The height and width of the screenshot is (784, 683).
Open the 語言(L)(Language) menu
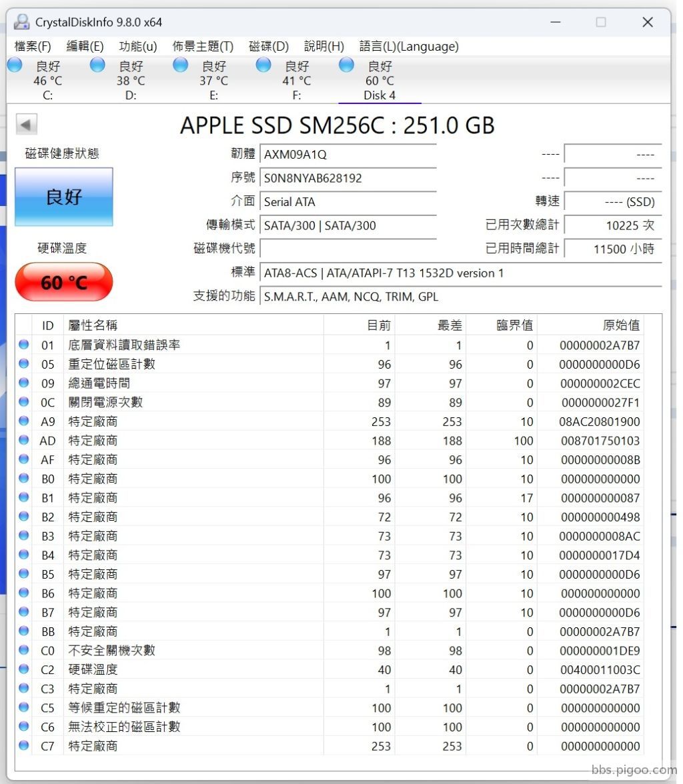[409, 47]
